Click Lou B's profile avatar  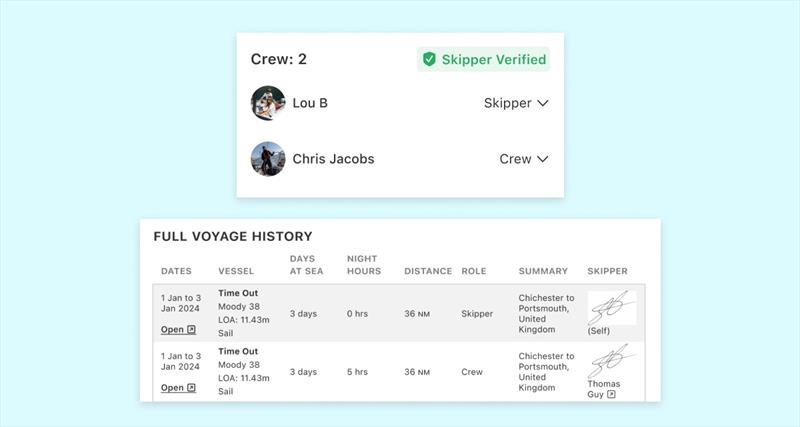(268, 103)
